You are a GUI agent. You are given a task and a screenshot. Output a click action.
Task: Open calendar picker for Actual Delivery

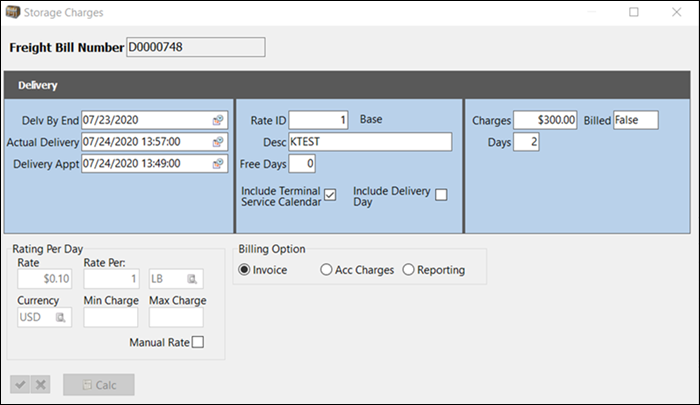pos(217,142)
